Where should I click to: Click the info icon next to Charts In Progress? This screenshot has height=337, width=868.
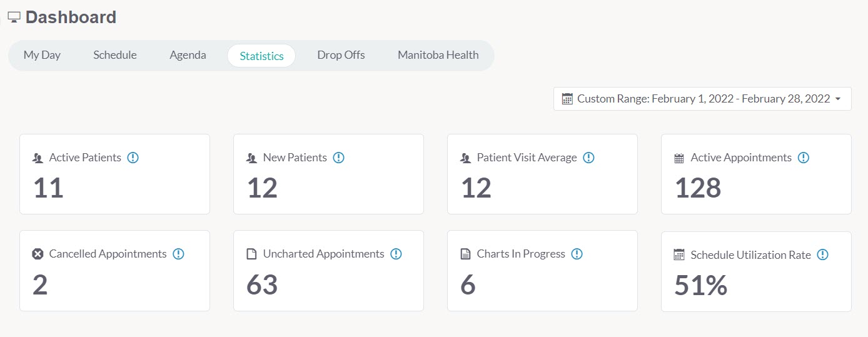click(x=577, y=254)
